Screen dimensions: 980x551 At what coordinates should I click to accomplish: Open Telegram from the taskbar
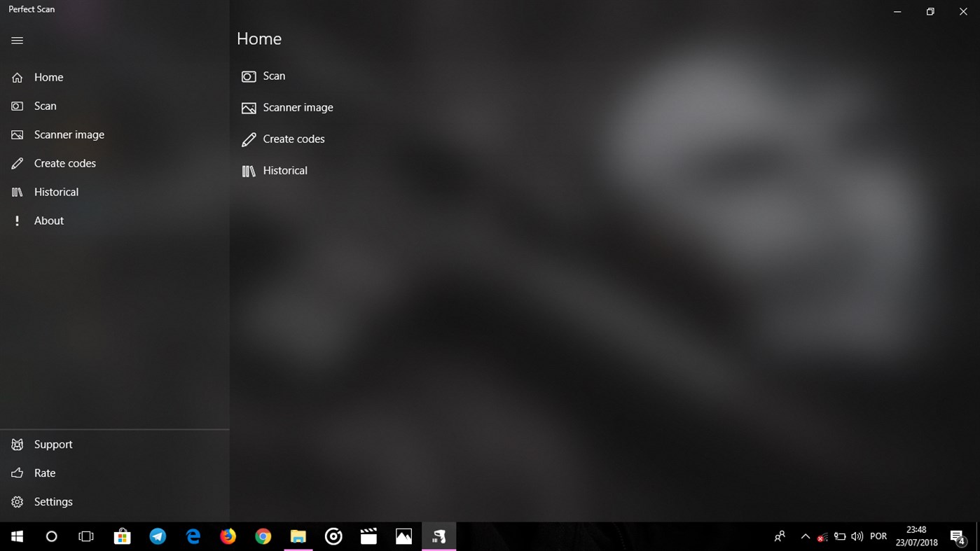click(158, 536)
